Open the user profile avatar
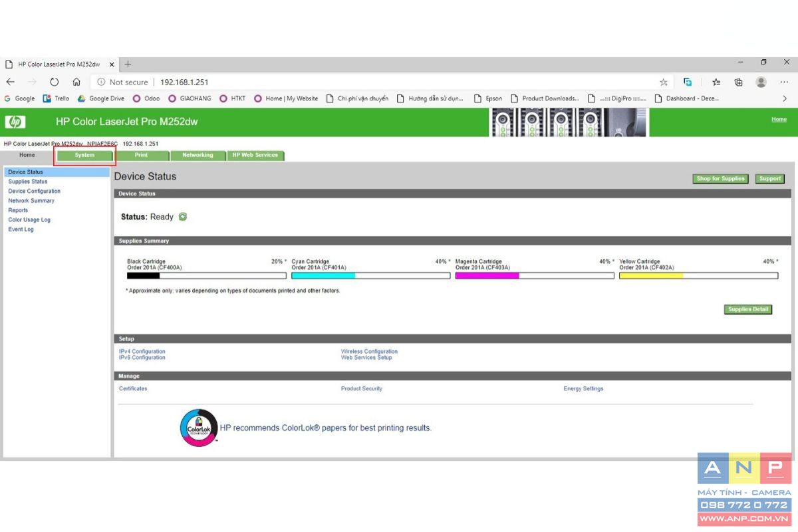Screen dimensions: 798x532 click(761, 82)
